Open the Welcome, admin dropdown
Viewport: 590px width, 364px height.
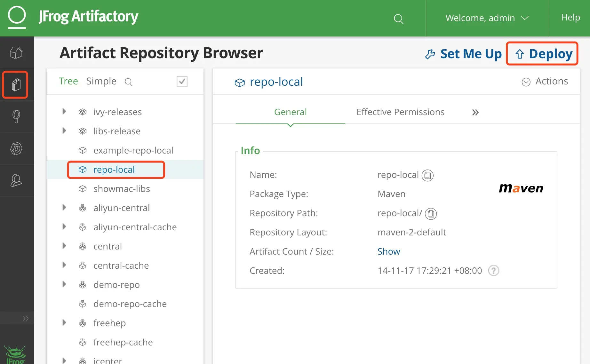487,18
